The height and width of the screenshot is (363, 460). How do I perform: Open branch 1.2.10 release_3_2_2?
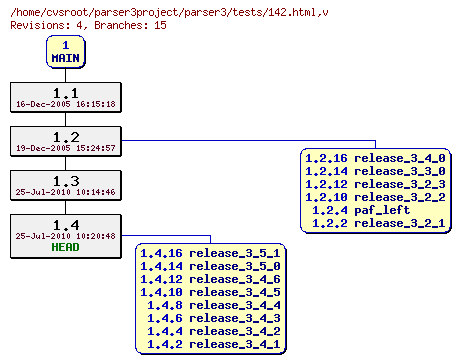click(375, 197)
